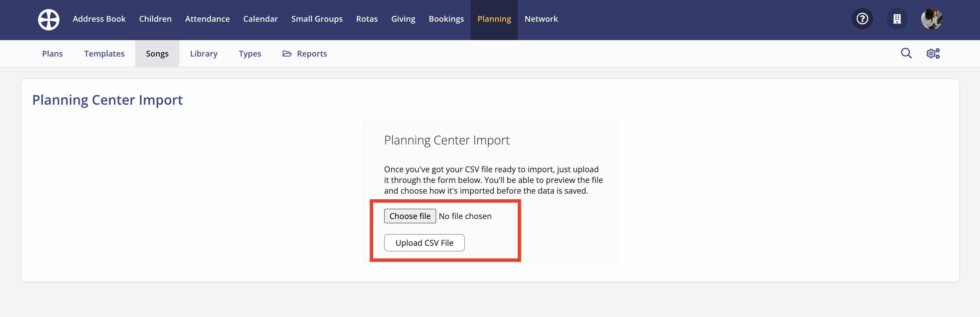Go to the Rotas module
Image resolution: width=980 pixels, height=317 pixels.
coord(367,19)
